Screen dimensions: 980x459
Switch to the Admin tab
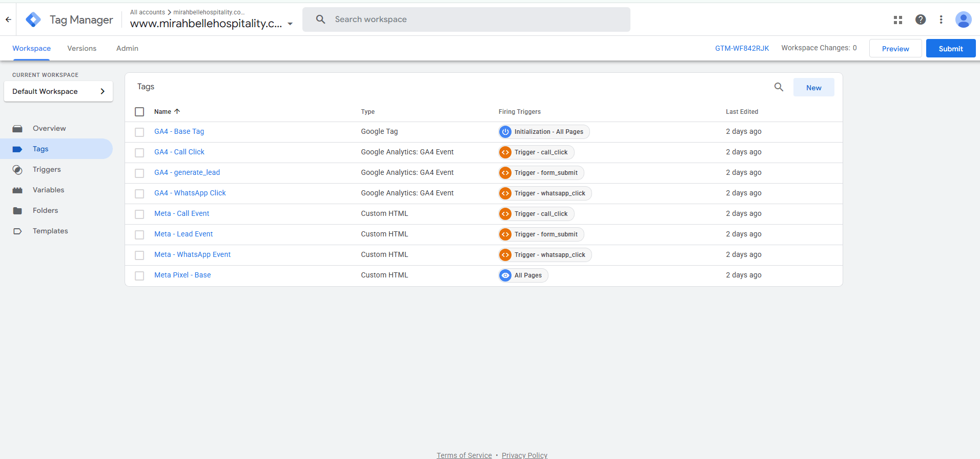(x=127, y=48)
